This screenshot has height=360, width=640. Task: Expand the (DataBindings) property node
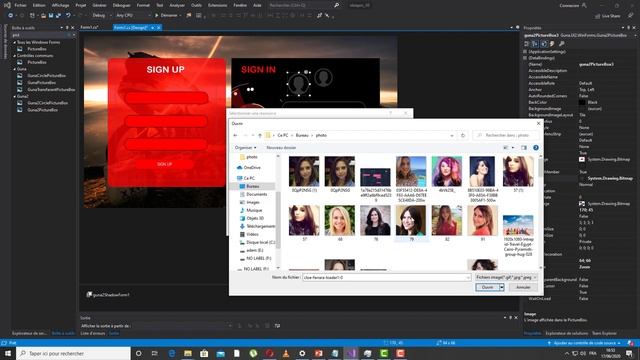tap(525, 58)
